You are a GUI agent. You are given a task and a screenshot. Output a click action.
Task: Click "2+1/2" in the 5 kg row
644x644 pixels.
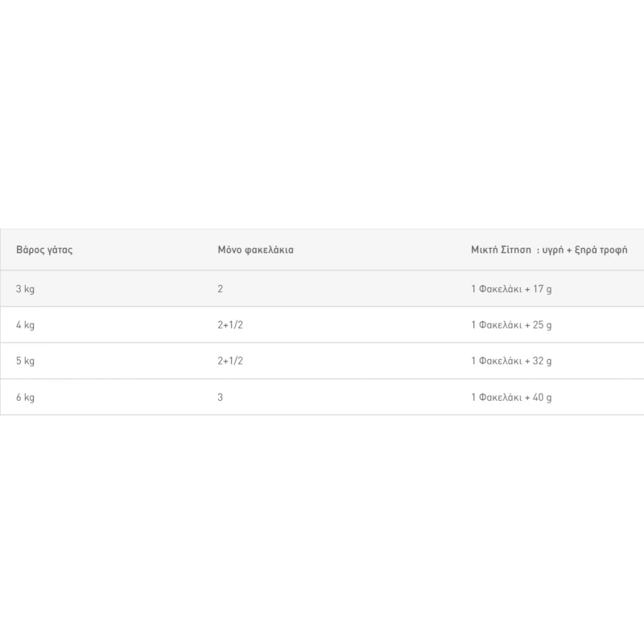pyautogui.click(x=230, y=361)
